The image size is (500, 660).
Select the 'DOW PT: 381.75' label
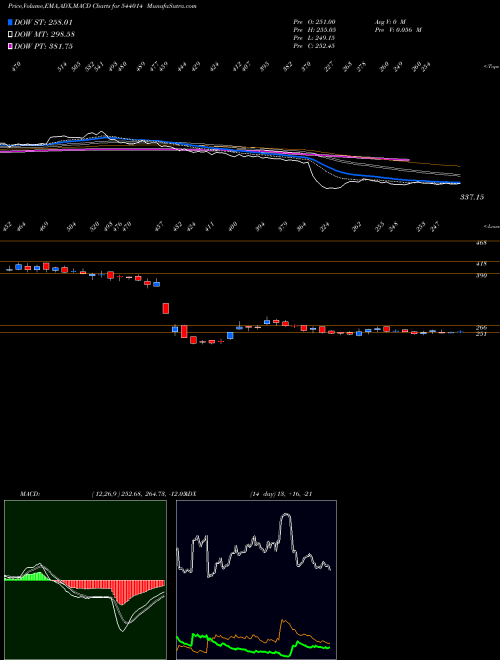point(43,46)
